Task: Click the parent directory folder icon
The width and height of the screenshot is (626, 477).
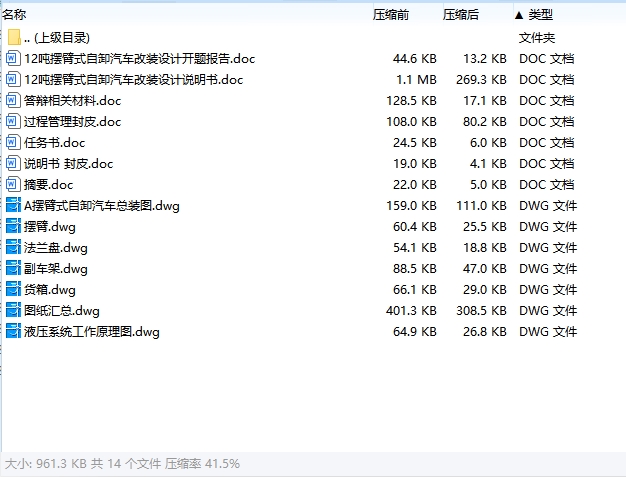Action: point(14,38)
